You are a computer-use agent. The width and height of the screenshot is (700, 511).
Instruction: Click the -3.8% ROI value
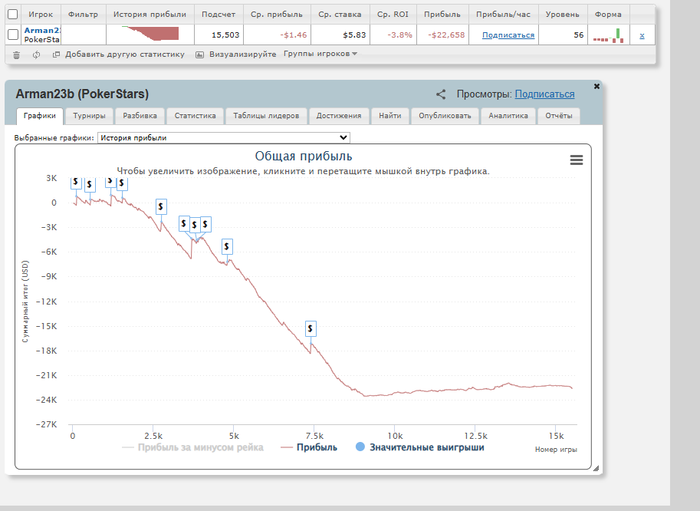[x=400, y=35]
